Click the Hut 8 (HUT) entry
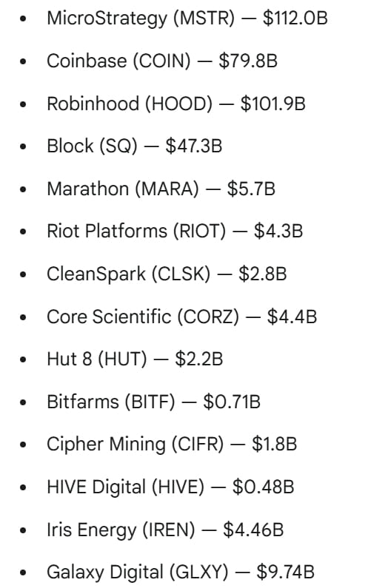 tap(135, 359)
